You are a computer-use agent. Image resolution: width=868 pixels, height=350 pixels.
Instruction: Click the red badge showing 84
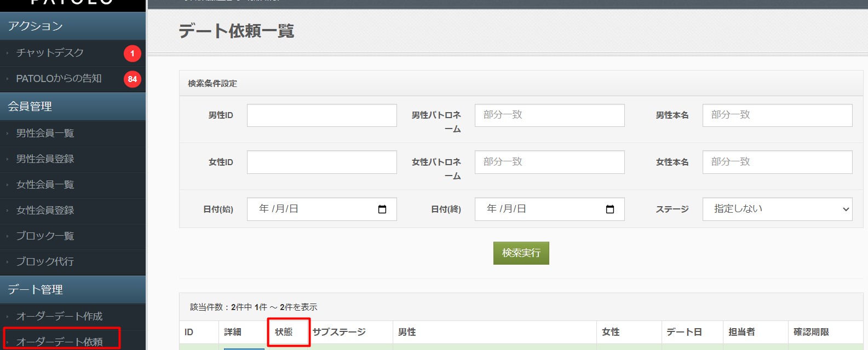click(133, 79)
